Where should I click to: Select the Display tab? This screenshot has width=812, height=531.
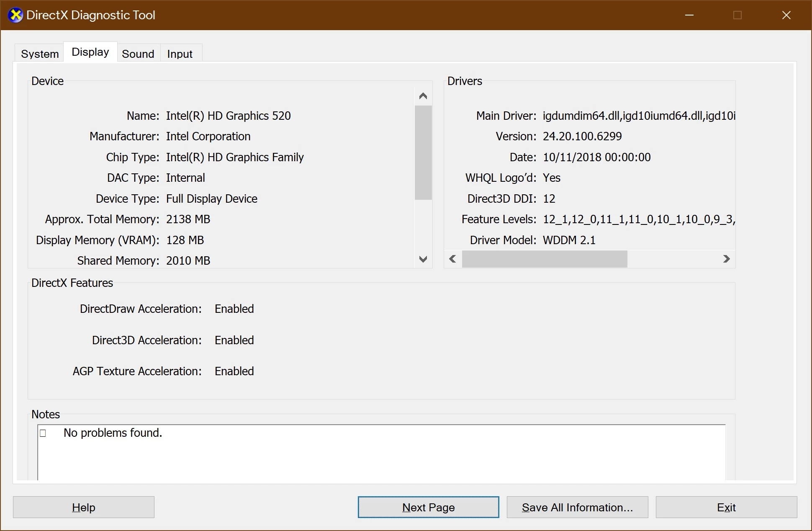point(90,52)
